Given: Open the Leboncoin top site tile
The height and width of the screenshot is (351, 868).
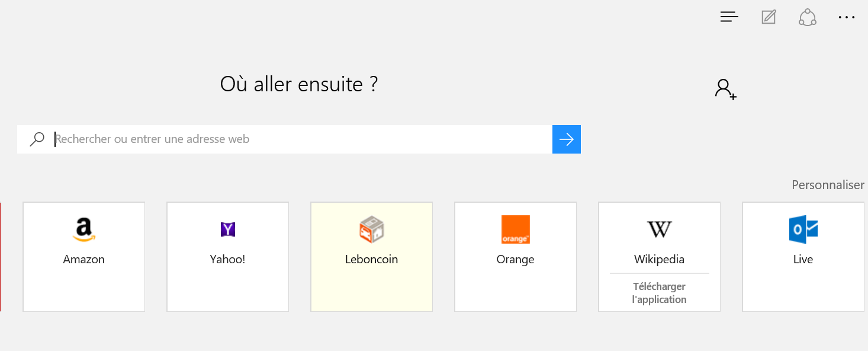Looking at the screenshot, I should point(372,256).
